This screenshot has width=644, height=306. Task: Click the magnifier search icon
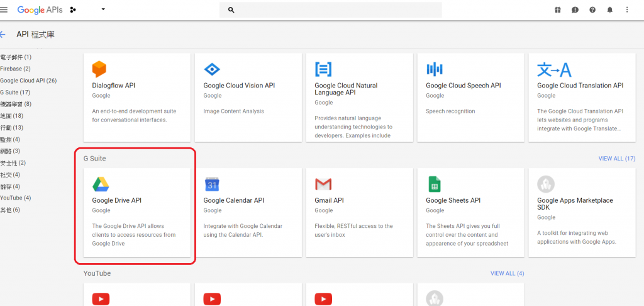coord(231,10)
